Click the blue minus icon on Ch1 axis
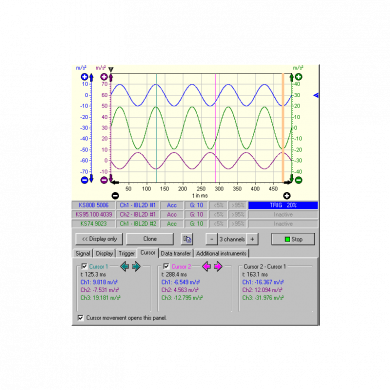 tap(85, 180)
